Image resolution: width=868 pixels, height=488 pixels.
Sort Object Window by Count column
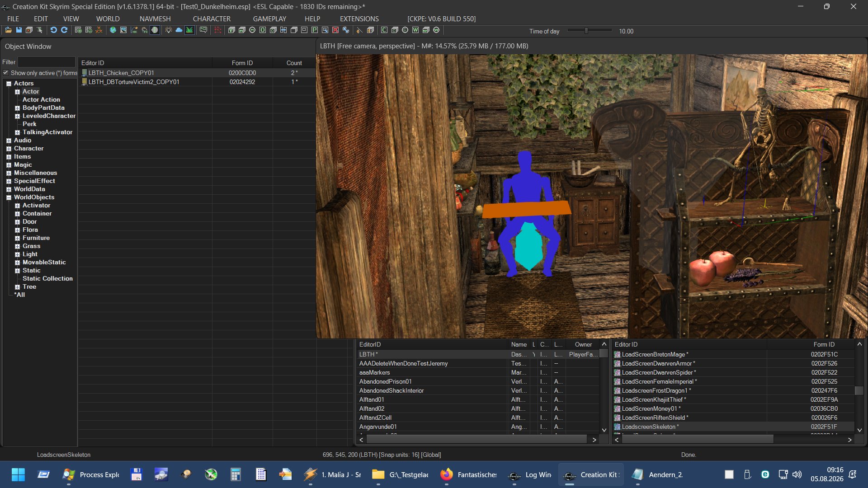tap(294, 63)
